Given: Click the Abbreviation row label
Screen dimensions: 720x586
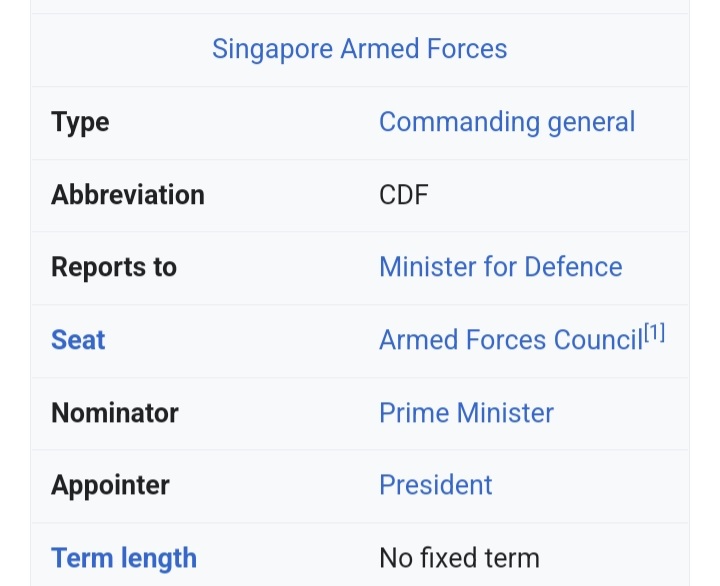Looking at the screenshot, I should click(x=128, y=195).
